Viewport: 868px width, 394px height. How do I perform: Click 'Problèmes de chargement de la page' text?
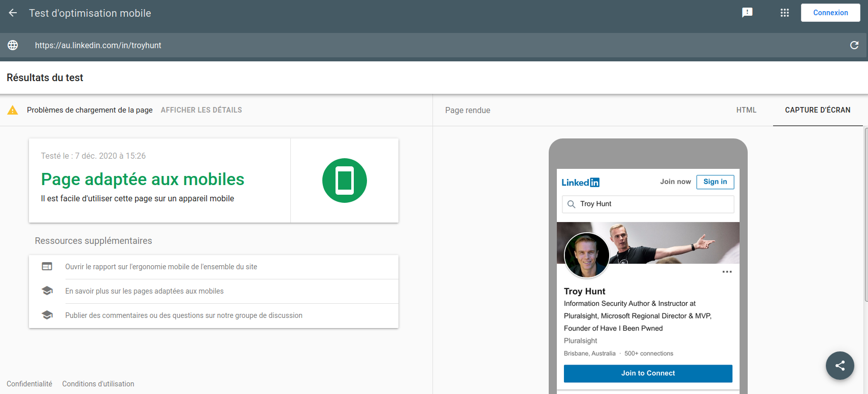click(90, 110)
